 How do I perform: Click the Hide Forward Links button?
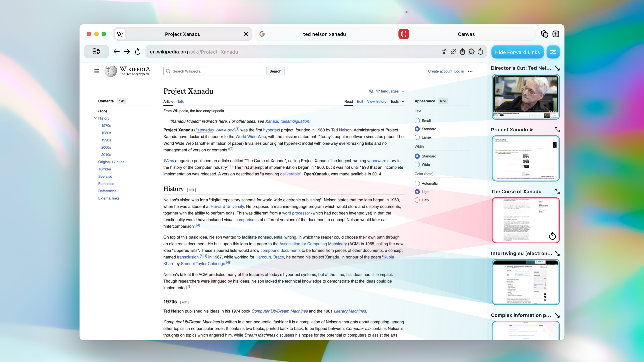point(517,52)
